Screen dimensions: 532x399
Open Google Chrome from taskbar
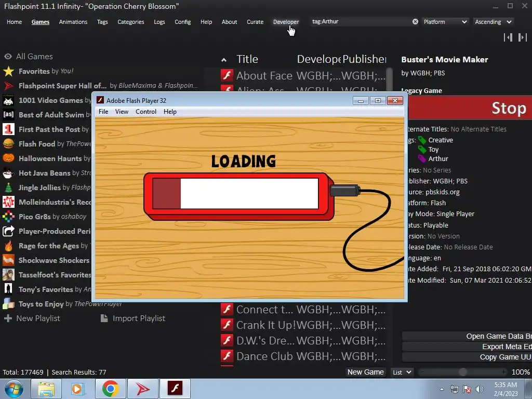pyautogui.click(x=110, y=389)
